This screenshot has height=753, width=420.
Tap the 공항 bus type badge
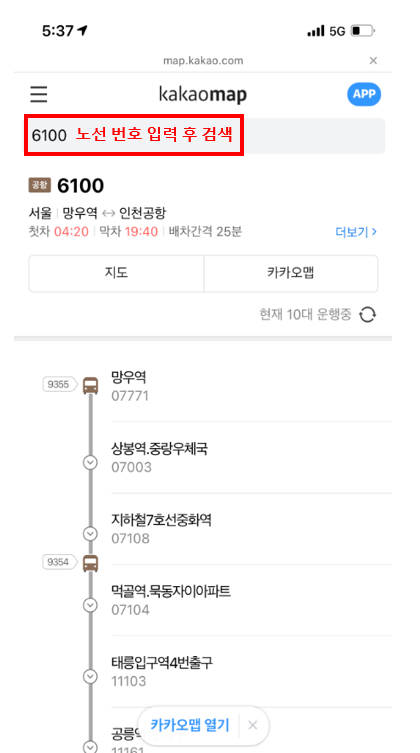click(x=40, y=185)
